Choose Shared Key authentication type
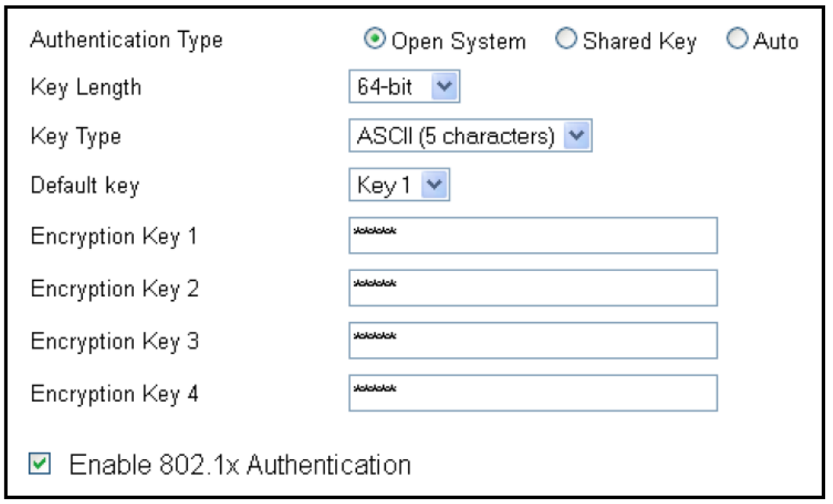This screenshot has width=833, height=504. [x=565, y=40]
